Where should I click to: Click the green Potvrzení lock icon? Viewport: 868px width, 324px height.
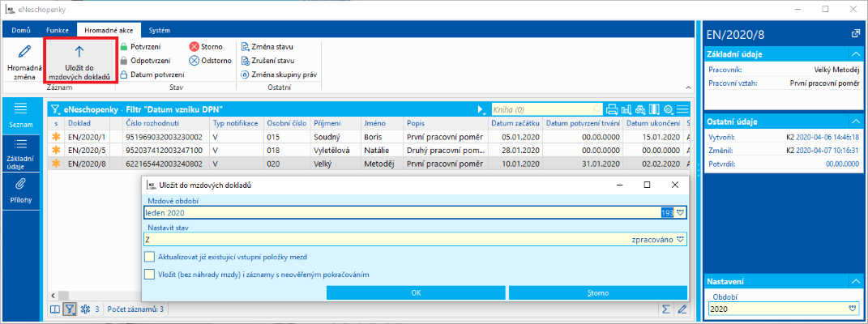click(124, 46)
